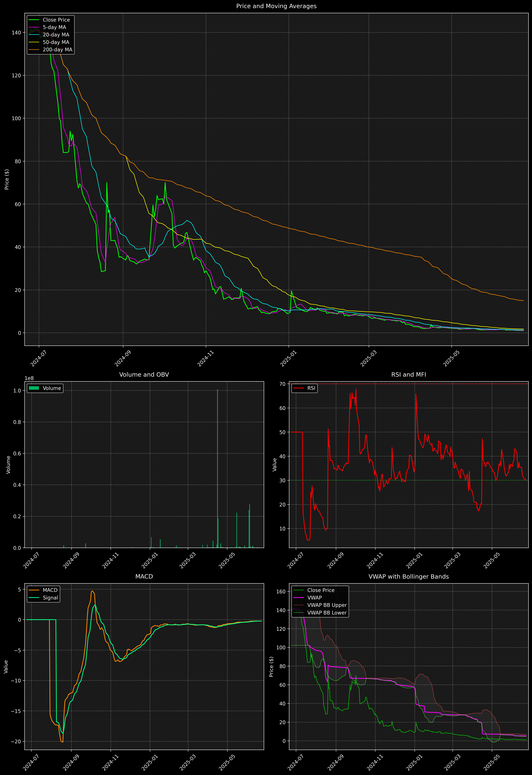Select "20-day MA" in the top chart legend
This screenshot has height=775, width=532.
56,35
